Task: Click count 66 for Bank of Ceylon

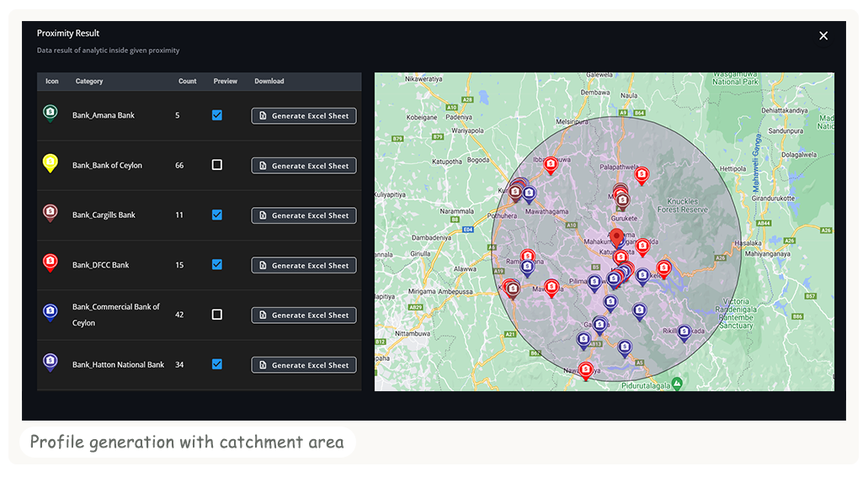Action: (179, 165)
